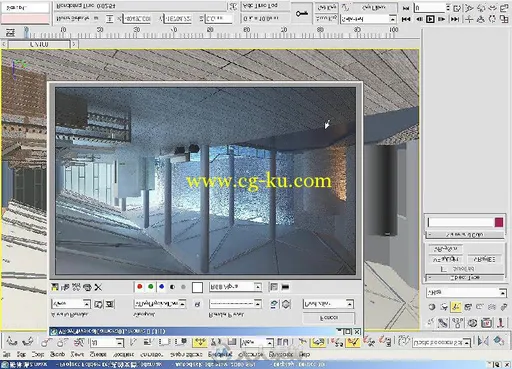512x369 pixels.
Task: Open Environment and Effects icon
Action: coord(286,304)
